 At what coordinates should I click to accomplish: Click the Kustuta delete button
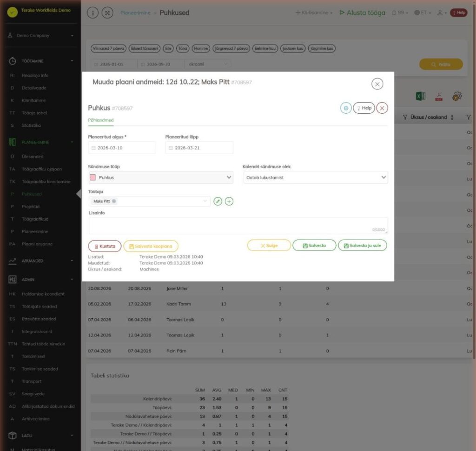[x=105, y=246]
